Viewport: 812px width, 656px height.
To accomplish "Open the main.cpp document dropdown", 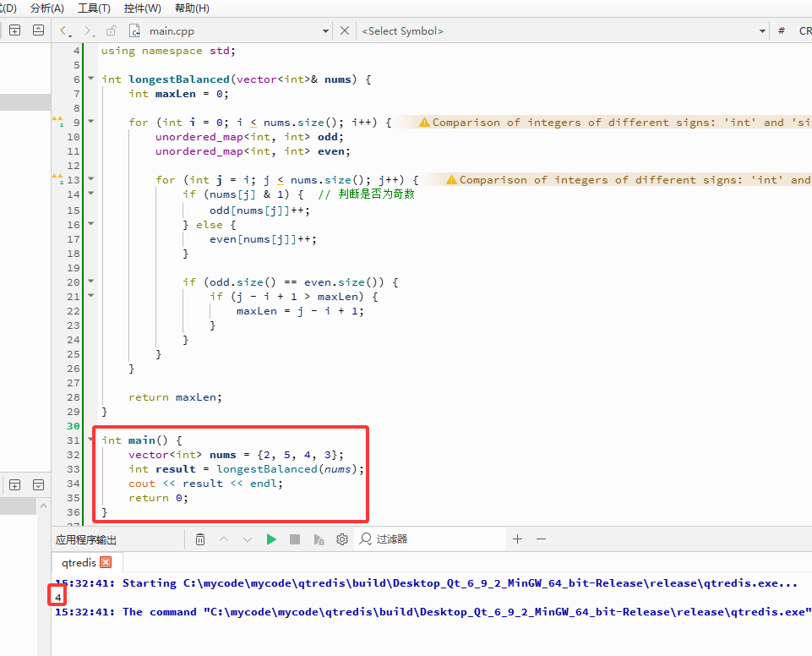I will coord(325,31).
